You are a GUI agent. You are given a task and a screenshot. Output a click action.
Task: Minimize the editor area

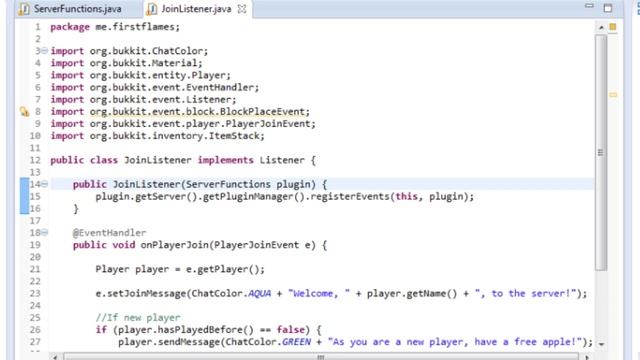[589, 6]
